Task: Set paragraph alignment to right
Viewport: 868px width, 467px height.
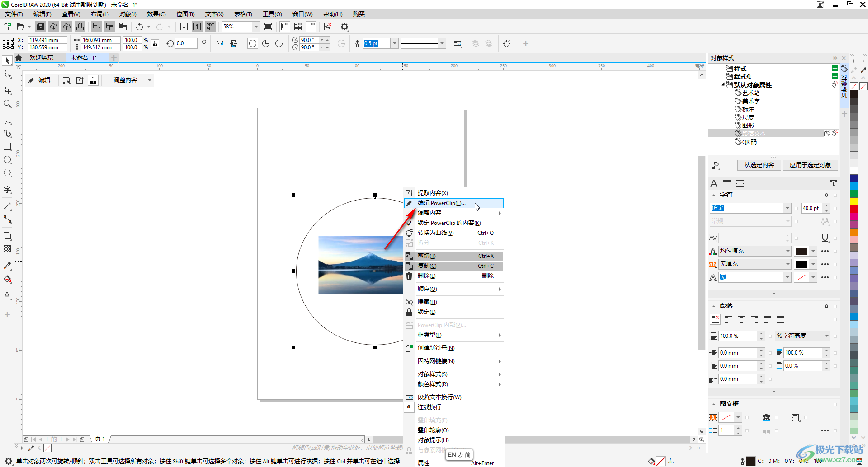Action: (x=755, y=319)
